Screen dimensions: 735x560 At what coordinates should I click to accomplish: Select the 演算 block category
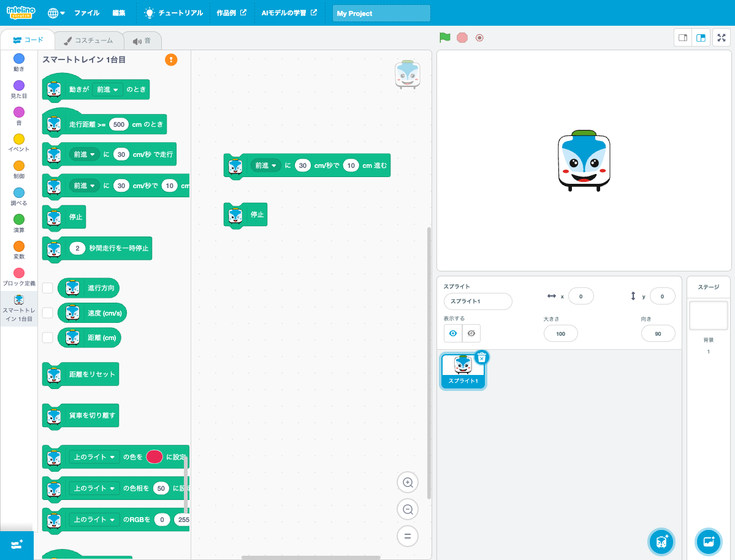(19, 223)
